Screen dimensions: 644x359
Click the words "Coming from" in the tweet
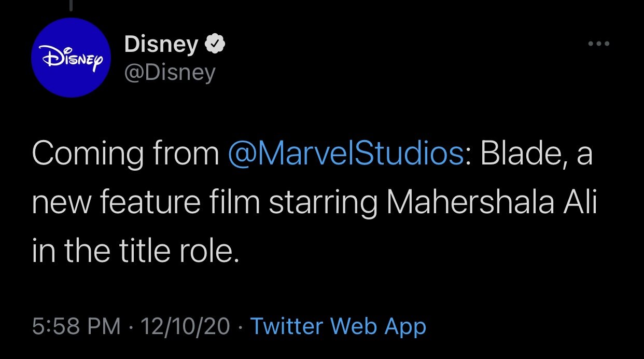click(125, 154)
